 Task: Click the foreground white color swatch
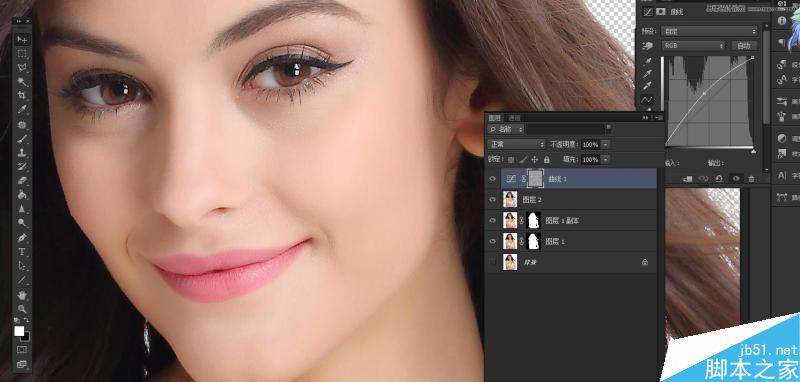pyautogui.click(x=19, y=332)
